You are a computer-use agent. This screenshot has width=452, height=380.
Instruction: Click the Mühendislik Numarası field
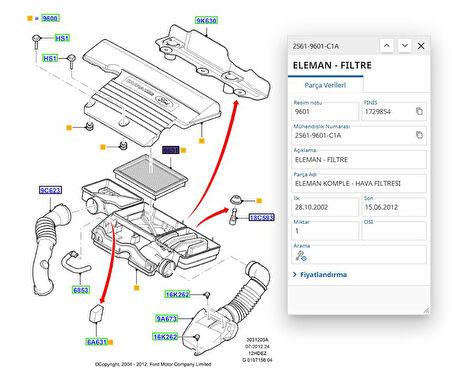coord(359,135)
